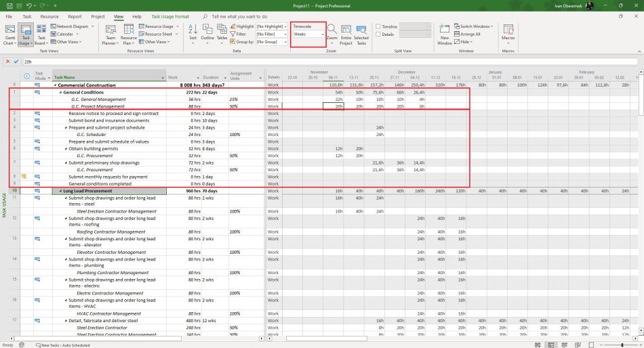Open the Task Usage Format tab
The width and height of the screenshot is (644, 348).
(x=170, y=16)
